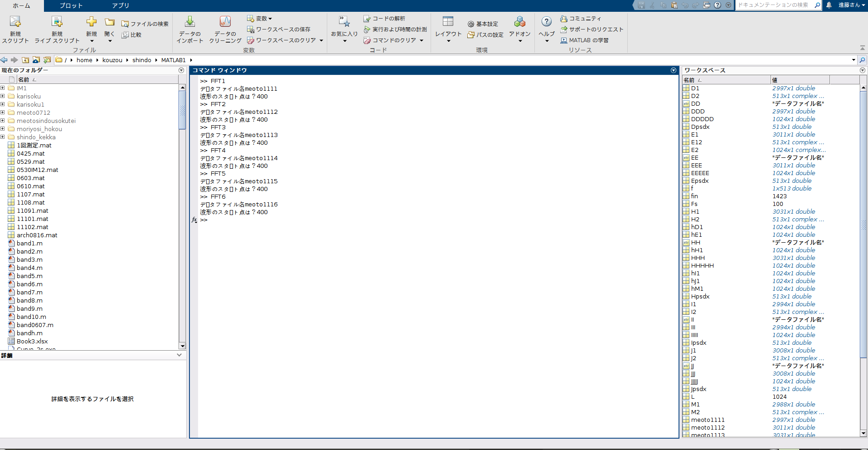Expand the IM1 folder
Screen dimensions: 868x450
click(x=3, y=88)
